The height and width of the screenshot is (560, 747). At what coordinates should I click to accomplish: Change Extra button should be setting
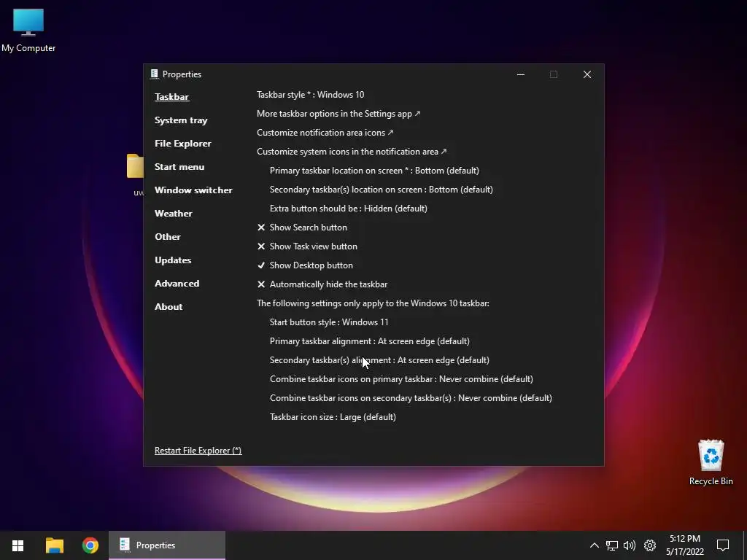coord(348,209)
